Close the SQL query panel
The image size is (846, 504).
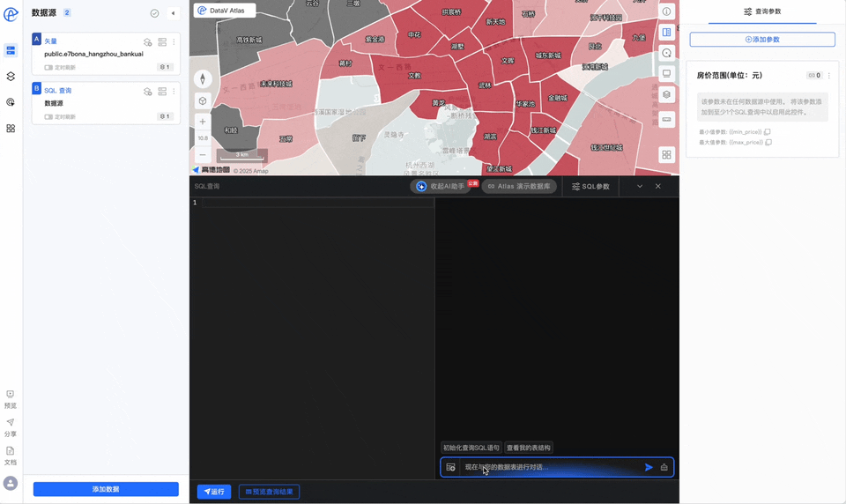click(x=658, y=186)
